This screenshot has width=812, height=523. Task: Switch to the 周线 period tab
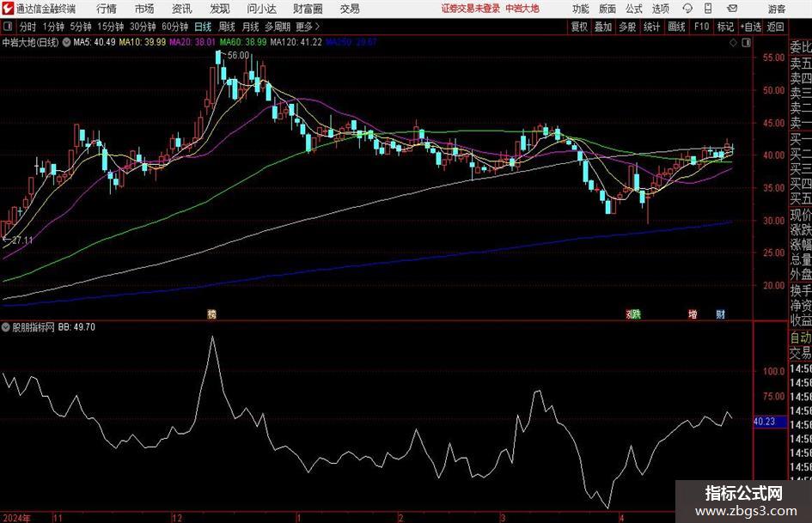point(227,27)
